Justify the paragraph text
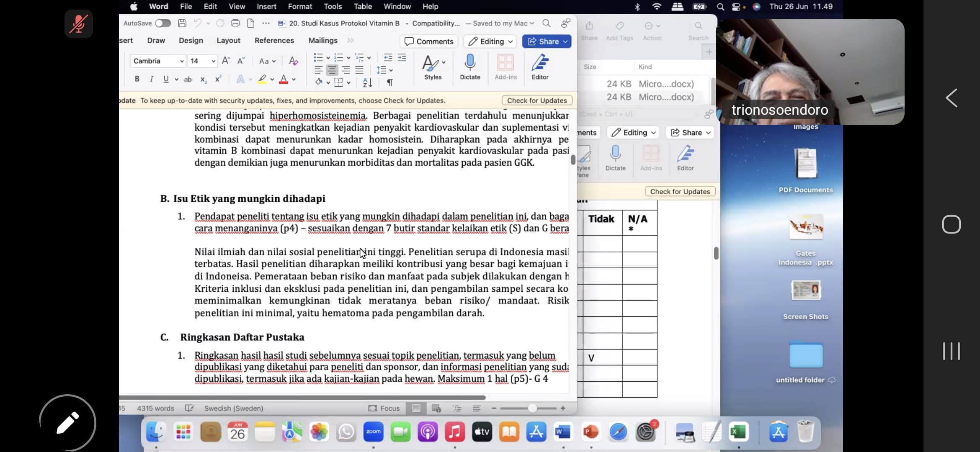The image size is (980, 452). [359, 70]
